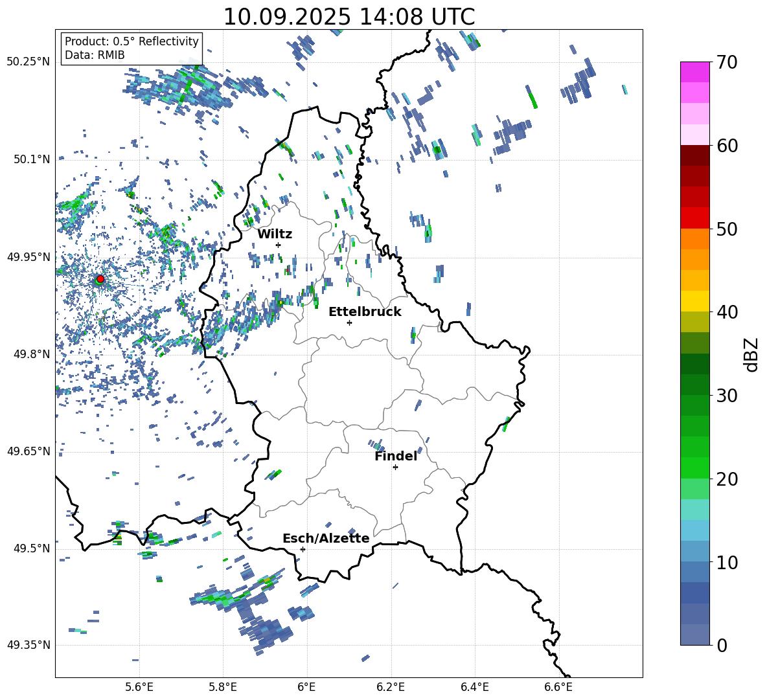
Task: Click the cross marker below Findel
Action: pyautogui.click(x=395, y=468)
